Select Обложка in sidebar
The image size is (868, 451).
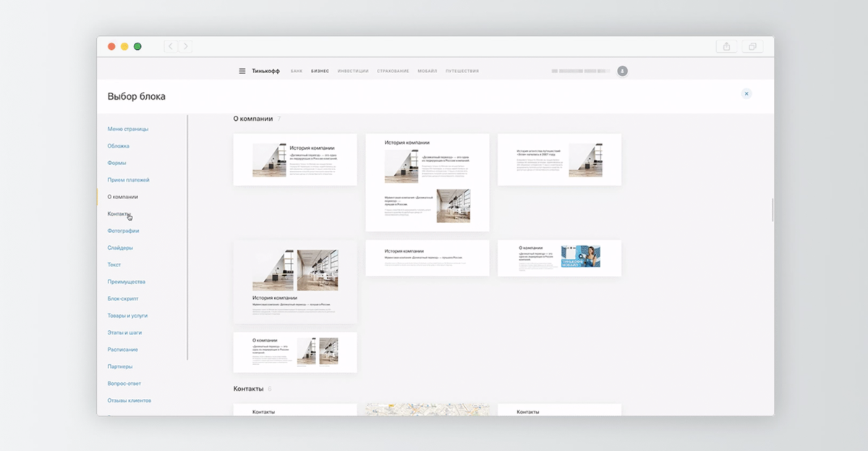pos(119,146)
